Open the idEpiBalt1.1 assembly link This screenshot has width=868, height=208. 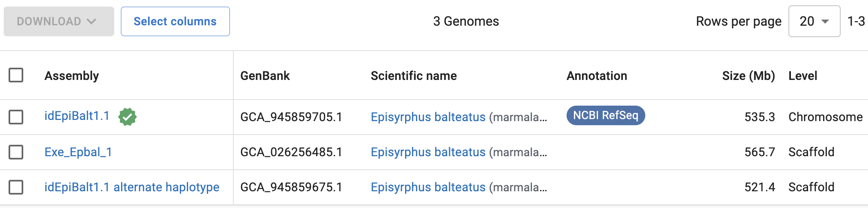(x=77, y=116)
